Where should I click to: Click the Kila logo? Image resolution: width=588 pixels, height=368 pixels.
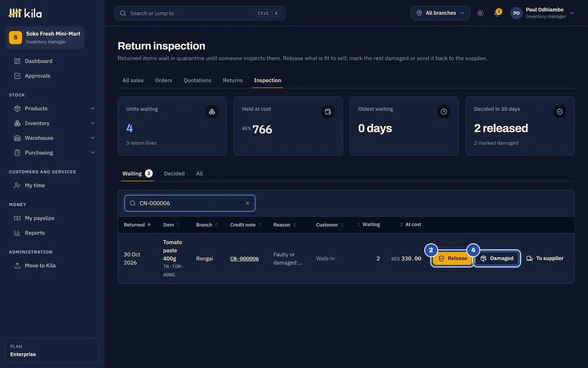pos(25,13)
